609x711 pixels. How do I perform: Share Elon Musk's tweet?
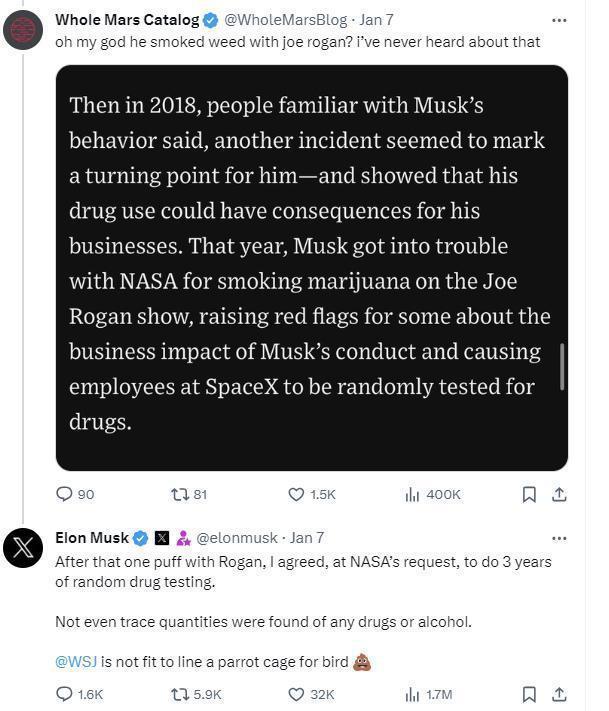(x=560, y=694)
